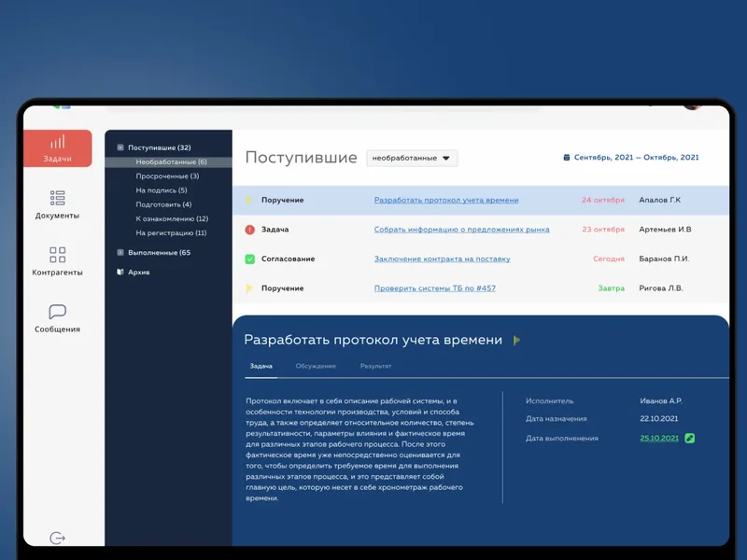Screen dimensions: 747x560
Task: Select the Просроченные (3) tree item
Action: pos(167,176)
